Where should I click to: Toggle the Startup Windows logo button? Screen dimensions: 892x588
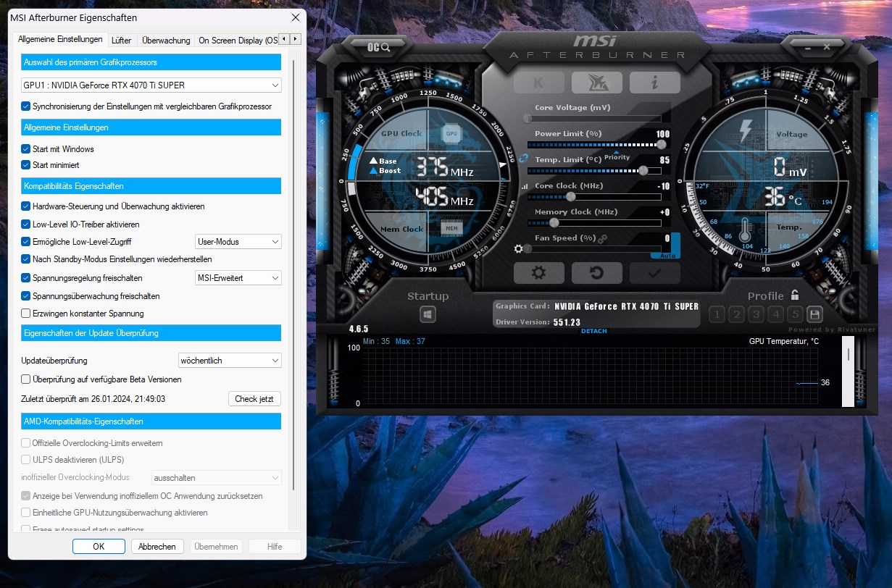tap(428, 314)
